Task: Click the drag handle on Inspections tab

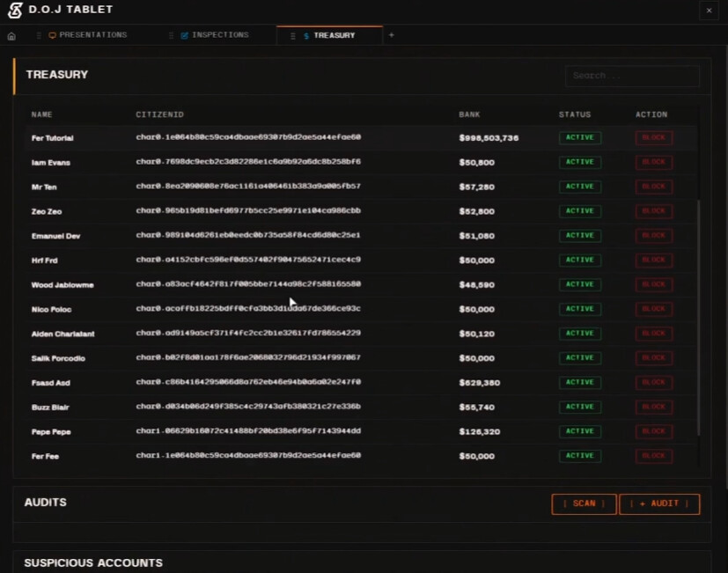Action: [x=172, y=35]
